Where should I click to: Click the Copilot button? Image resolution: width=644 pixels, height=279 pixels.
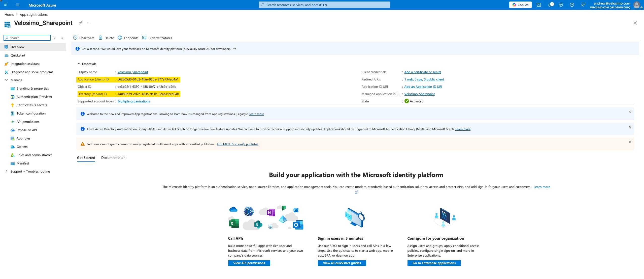coord(520,5)
